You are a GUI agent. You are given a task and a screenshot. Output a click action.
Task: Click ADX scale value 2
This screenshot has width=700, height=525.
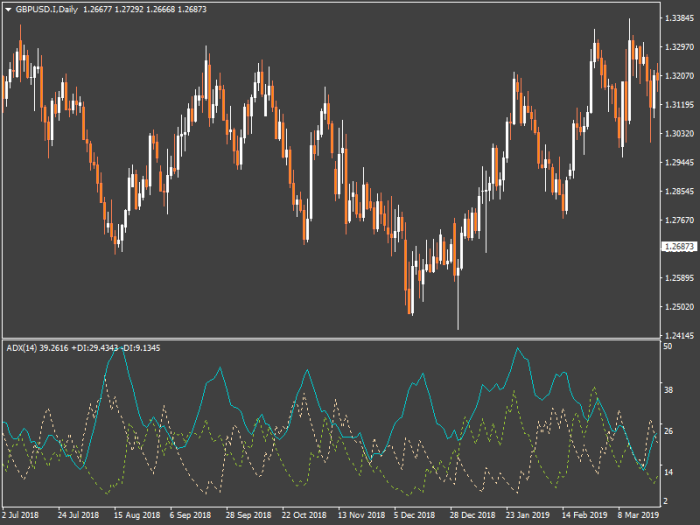click(x=666, y=501)
